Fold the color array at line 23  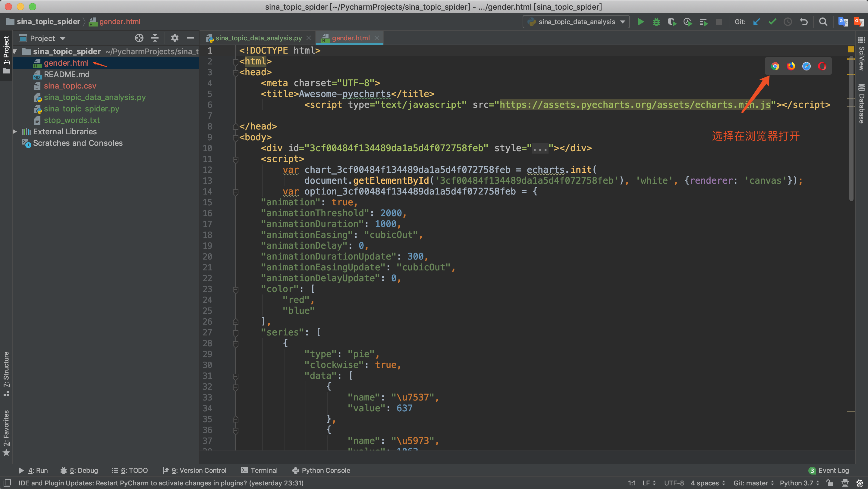pos(235,289)
